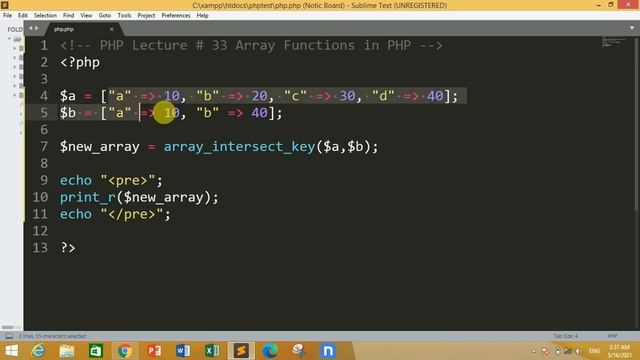This screenshot has height=360, width=640.
Task: Open Word from the taskbar
Action: coord(183,351)
